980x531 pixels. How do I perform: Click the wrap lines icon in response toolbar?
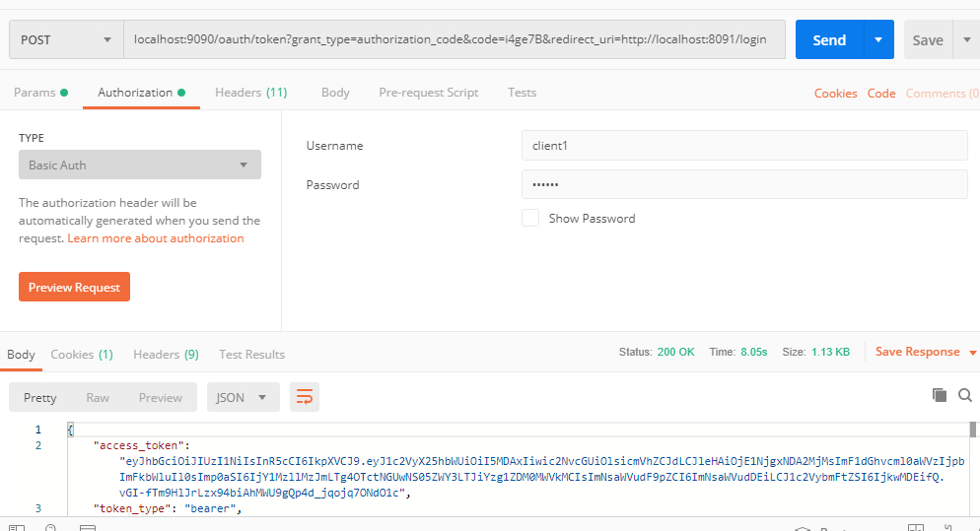pos(305,397)
